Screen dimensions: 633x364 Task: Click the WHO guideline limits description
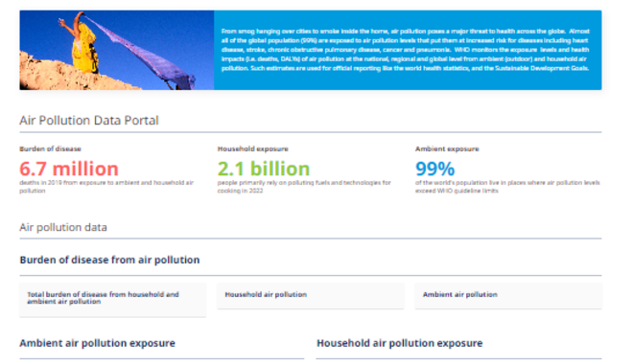(507, 187)
